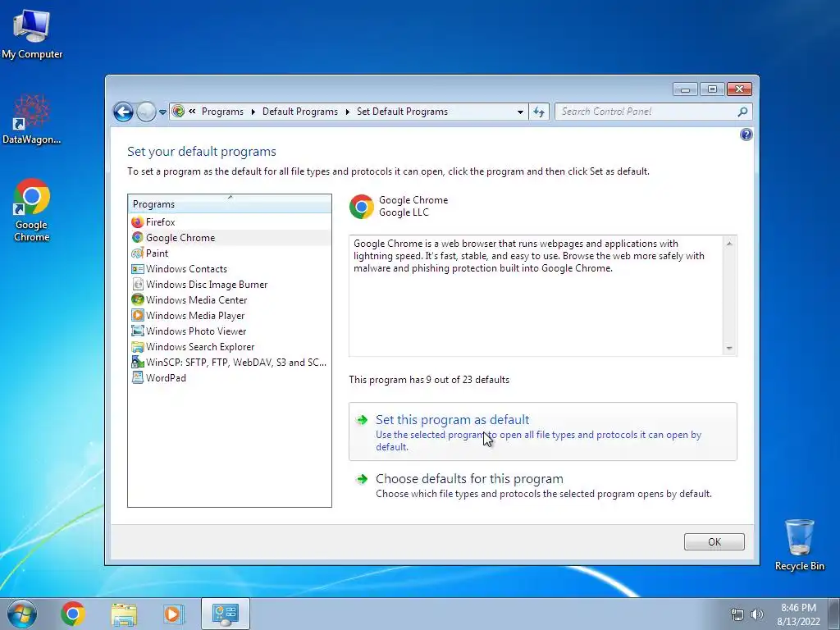Refresh the address bar view

(x=539, y=112)
